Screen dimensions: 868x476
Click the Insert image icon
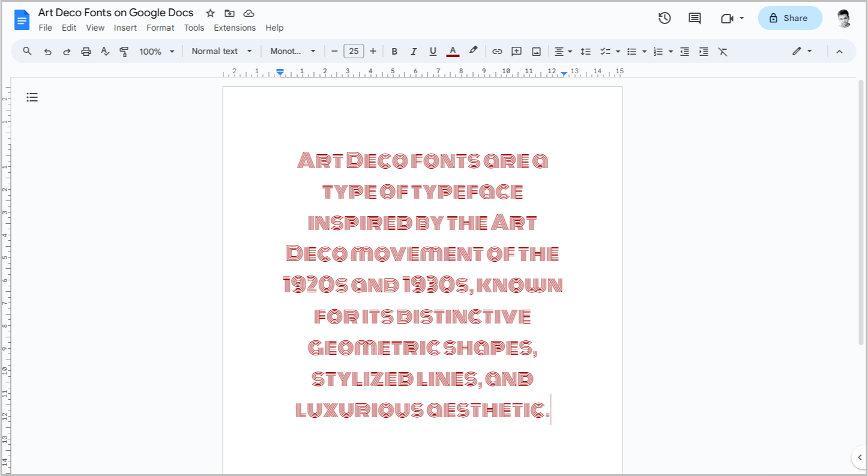point(535,51)
